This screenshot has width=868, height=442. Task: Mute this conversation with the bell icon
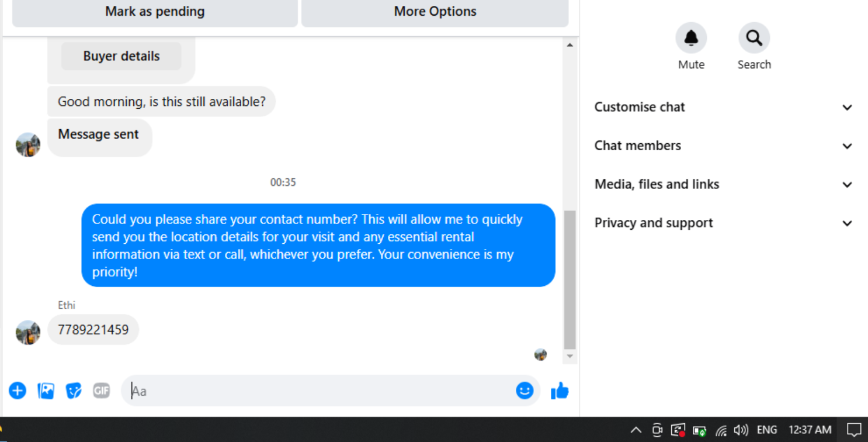691,38
